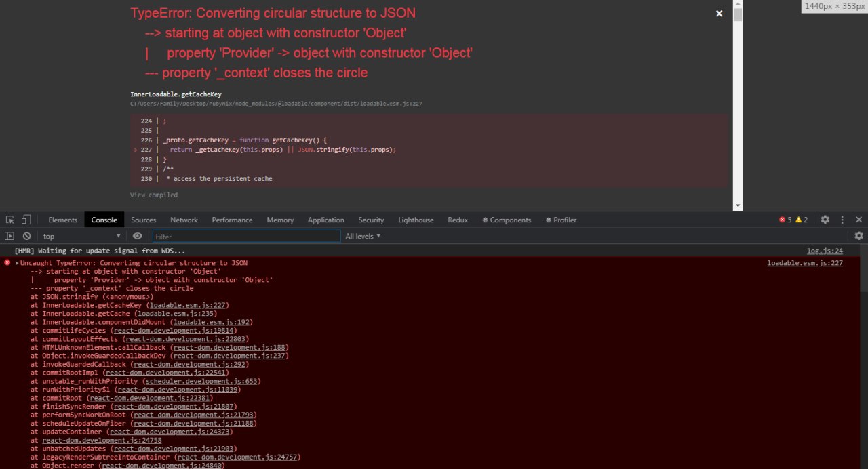868x469 pixels.
Task: Open console settings gear icon
Action: coord(859,236)
